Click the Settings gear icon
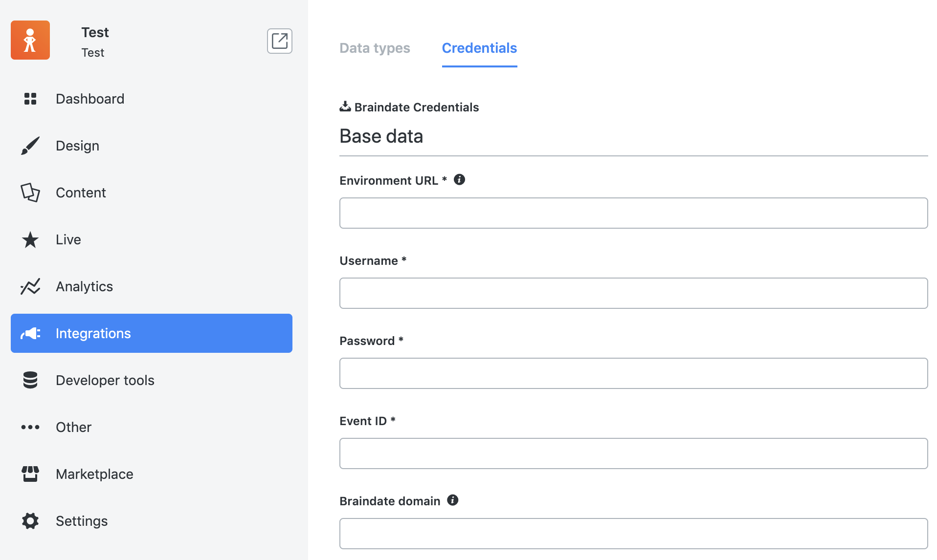The width and height of the screenshot is (937, 560). [30, 520]
